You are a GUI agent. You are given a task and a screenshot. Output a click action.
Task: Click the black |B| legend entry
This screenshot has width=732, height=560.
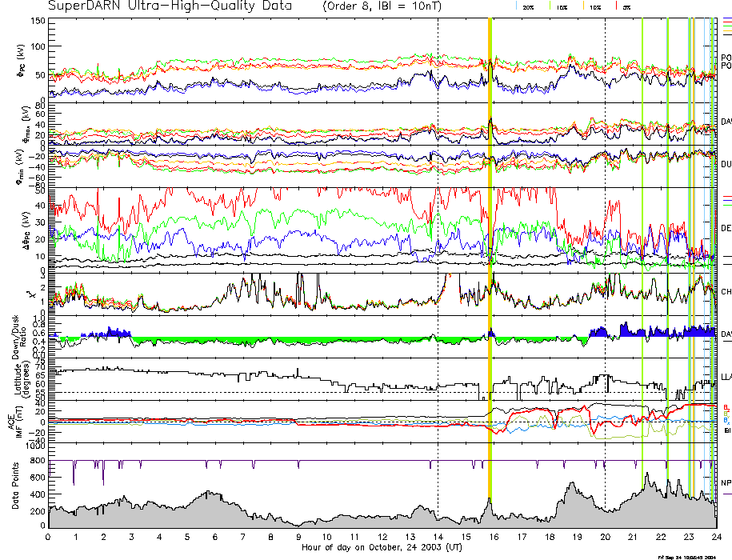pos(727,430)
